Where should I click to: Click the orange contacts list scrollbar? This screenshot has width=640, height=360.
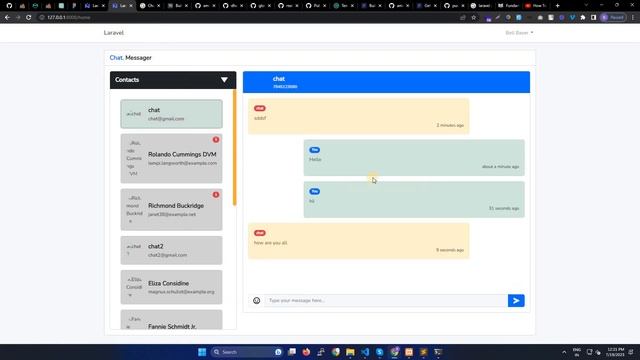pos(234,147)
